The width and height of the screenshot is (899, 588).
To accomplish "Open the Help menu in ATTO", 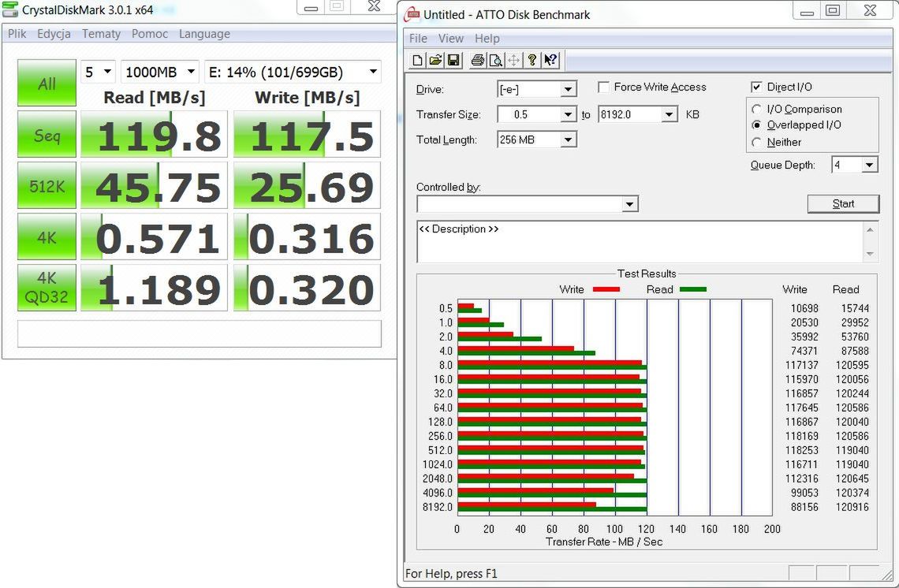I will pyautogui.click(x=487, y=39).
